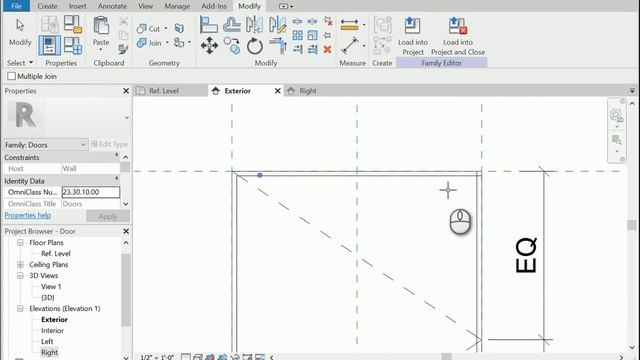Click the red Delete icon
The image size is (640, 360).
(x=327, y=49)
